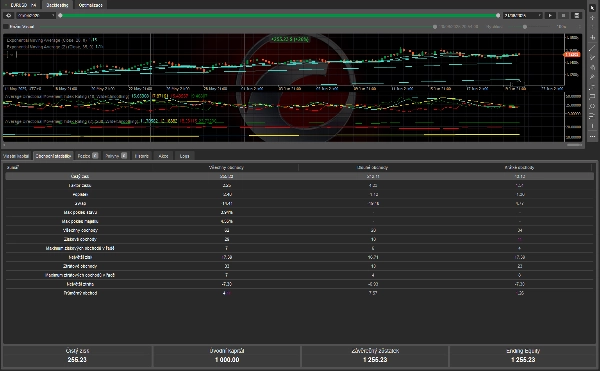The image size is (600, 371).
Task: Open the Logy tab
Action: click(x=184, y=156)
